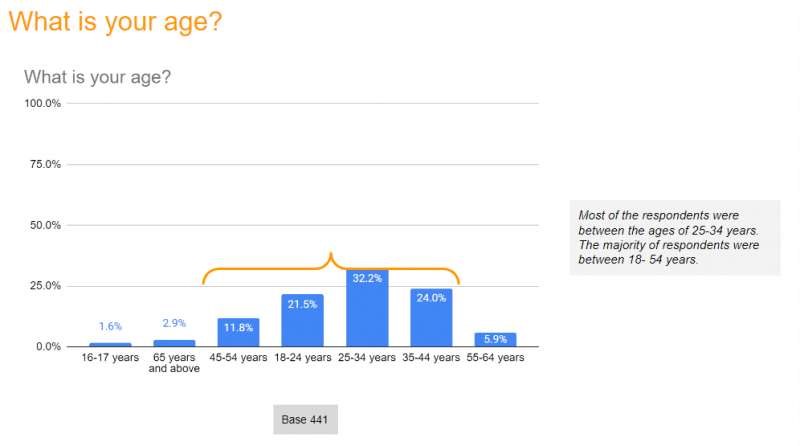Click the Base 441 box

(305, 419)
